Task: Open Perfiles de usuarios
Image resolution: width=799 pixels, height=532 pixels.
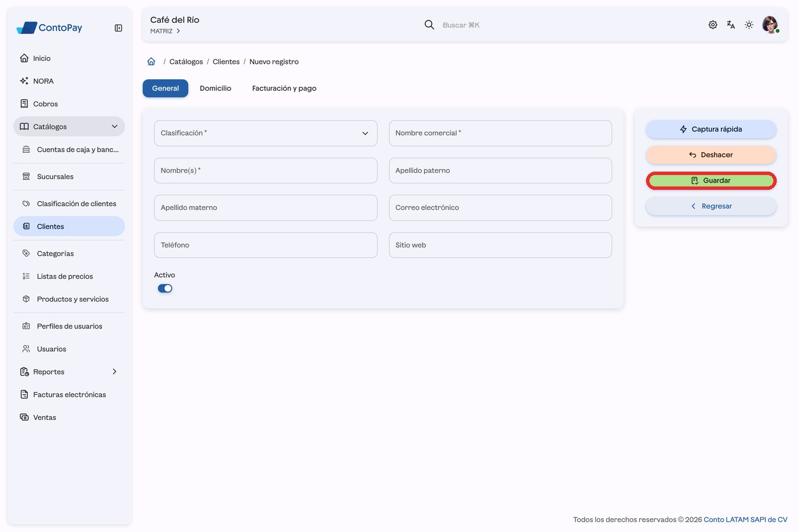Action: point(69,326)
